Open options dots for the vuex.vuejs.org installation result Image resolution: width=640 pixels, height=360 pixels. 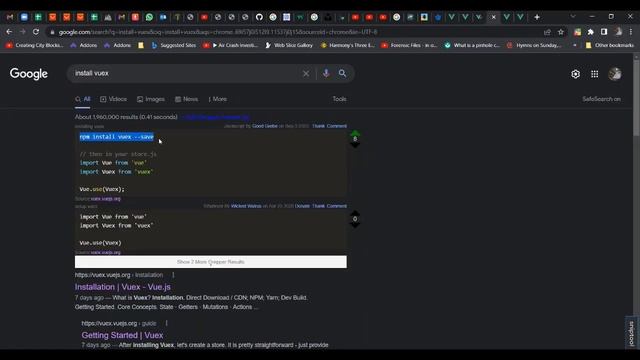(173, 275)
